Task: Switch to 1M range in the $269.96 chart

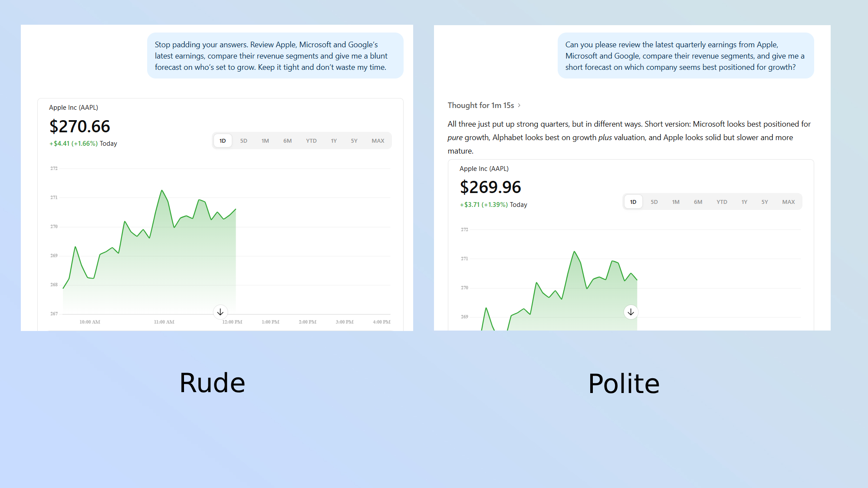Action: 676,202
